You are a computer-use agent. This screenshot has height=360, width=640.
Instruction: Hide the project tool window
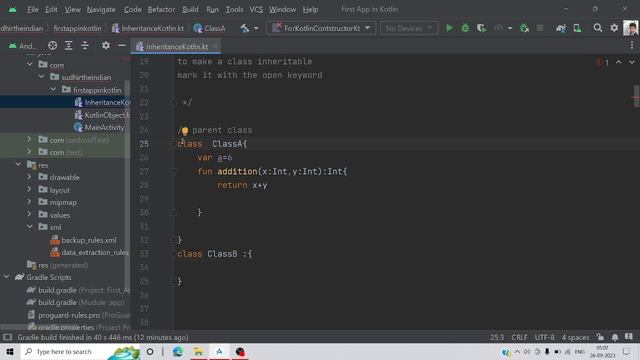[x=122, y=46]
